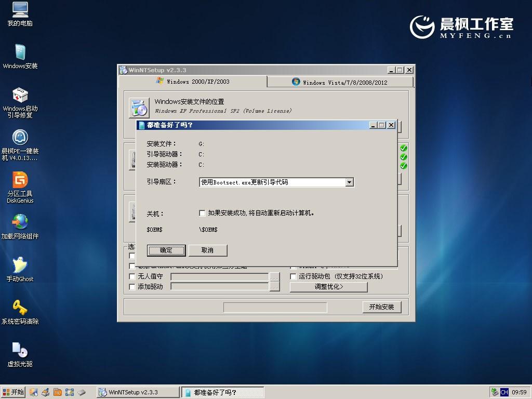Click the 加载网络组件 desktop icon
This screenshot has width=532, height=399.
[20, 222]
